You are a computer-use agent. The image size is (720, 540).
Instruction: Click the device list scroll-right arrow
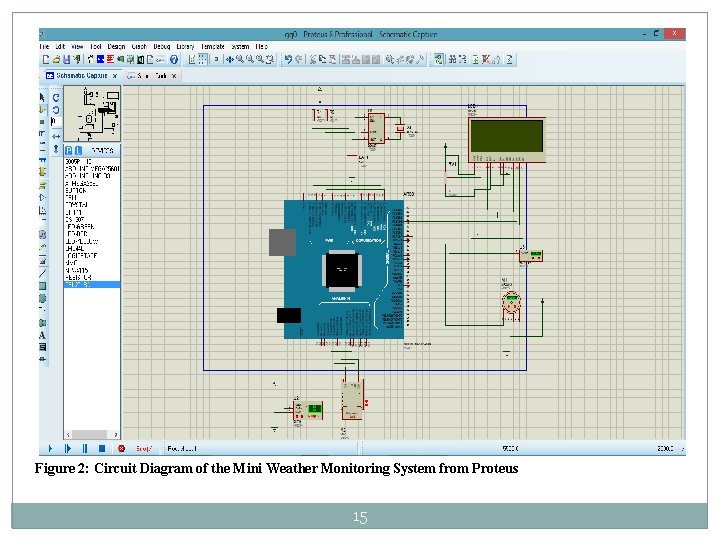(116, 434)
